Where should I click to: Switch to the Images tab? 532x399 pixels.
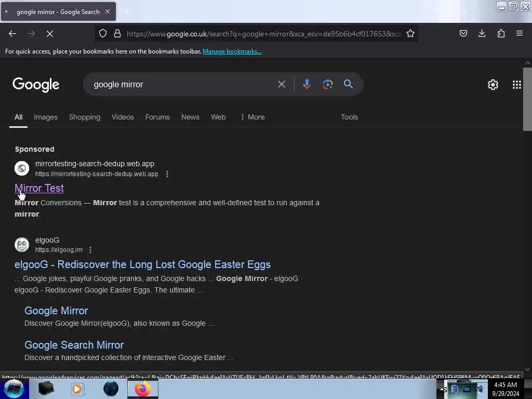46,117
